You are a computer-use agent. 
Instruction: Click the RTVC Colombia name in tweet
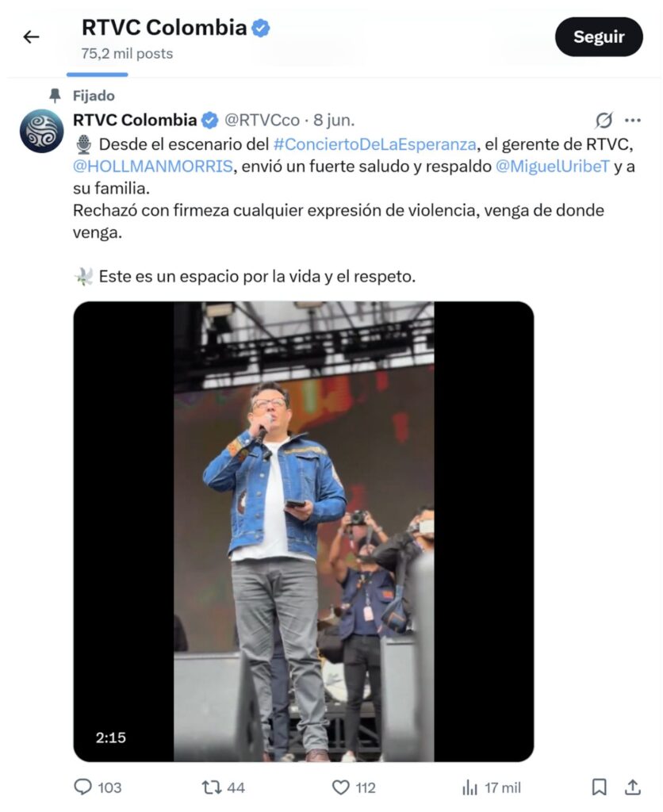(x=135, y=121)
